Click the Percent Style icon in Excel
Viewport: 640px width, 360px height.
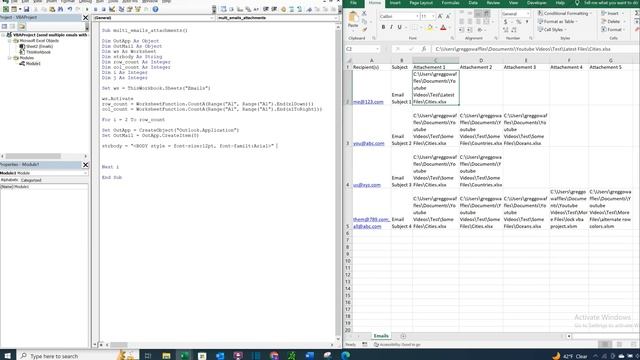tap(518, 22)
